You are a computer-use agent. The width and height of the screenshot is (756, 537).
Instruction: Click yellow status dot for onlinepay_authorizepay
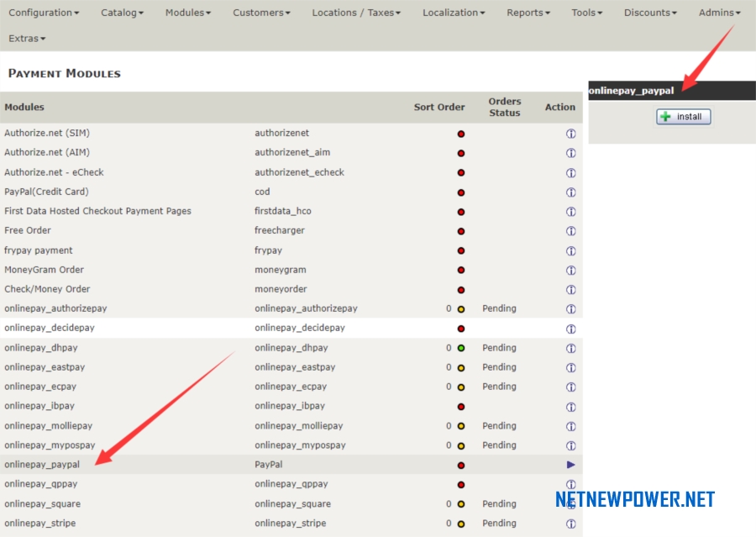(461, 309)
